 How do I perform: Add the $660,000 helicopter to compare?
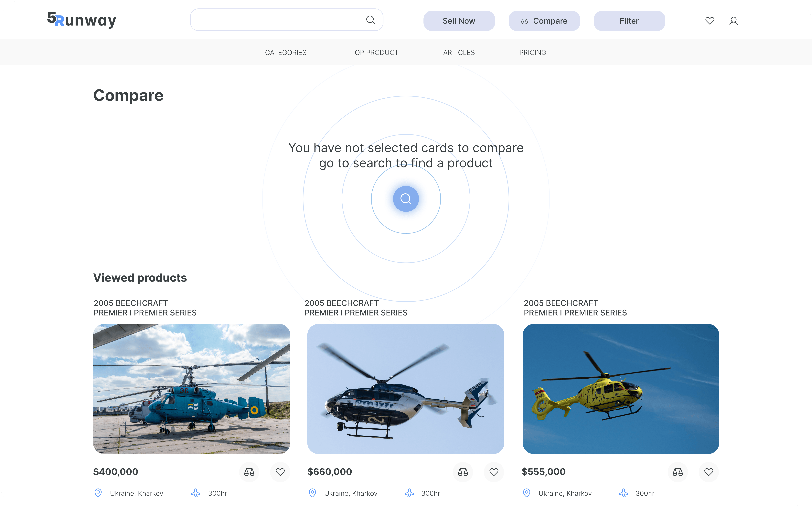pos(463,472)
